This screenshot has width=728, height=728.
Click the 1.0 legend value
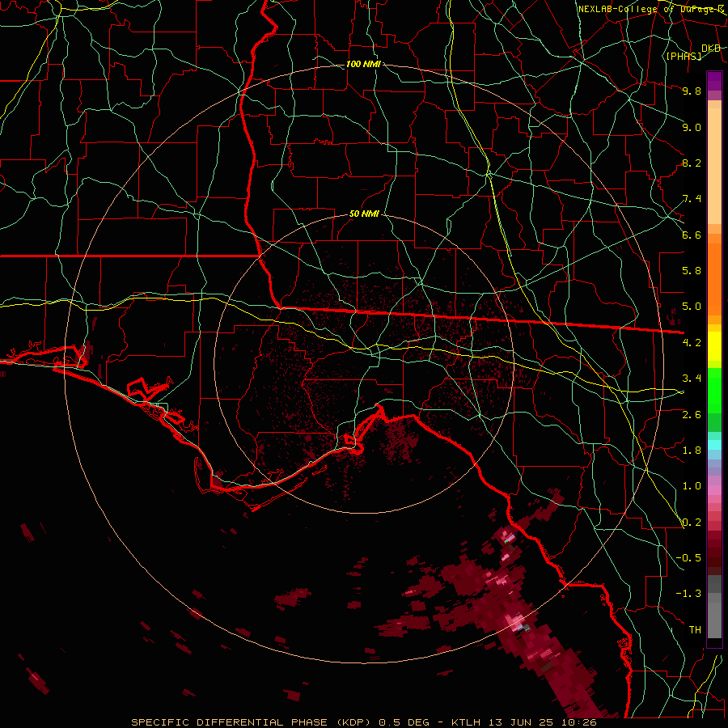692,486
